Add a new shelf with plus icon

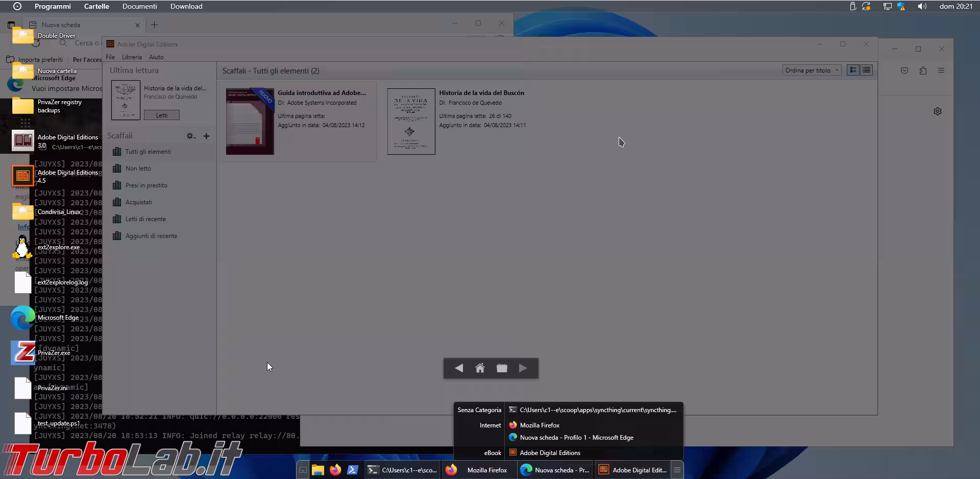[x=206, y=136]
